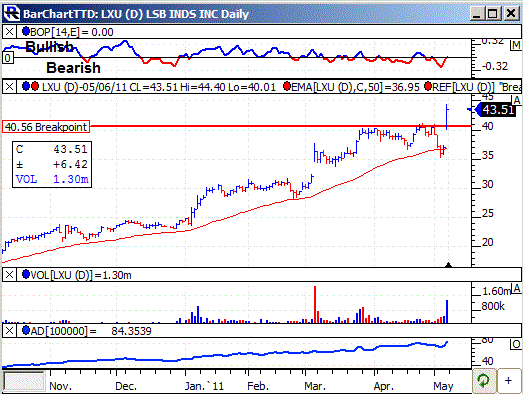523x394 pixels.
Task: Click the 0 zero-line label on BOP panel
Action: pos(8,58)
